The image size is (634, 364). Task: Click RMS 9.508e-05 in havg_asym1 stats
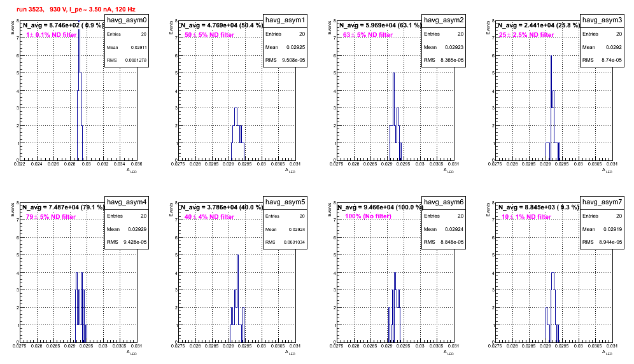(x=285, y=60)
